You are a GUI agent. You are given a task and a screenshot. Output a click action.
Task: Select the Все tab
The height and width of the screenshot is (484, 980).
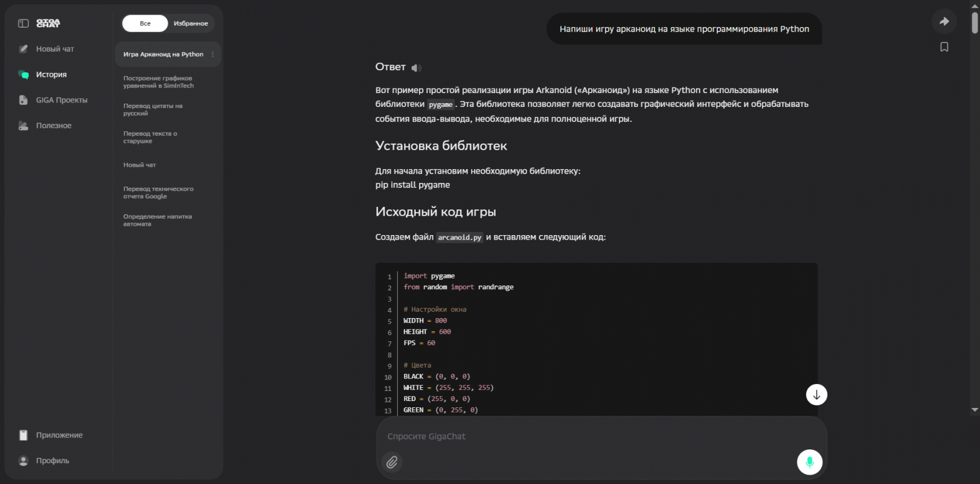pos(145,23)
